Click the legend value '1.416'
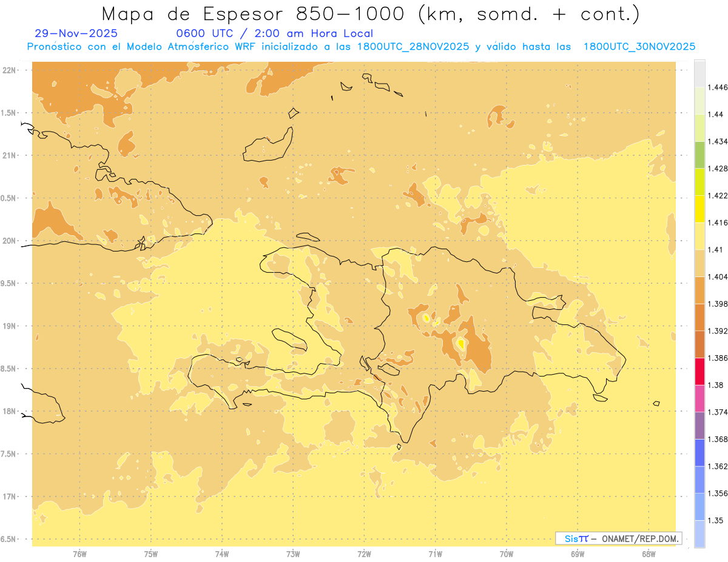 tap(719, 222)
